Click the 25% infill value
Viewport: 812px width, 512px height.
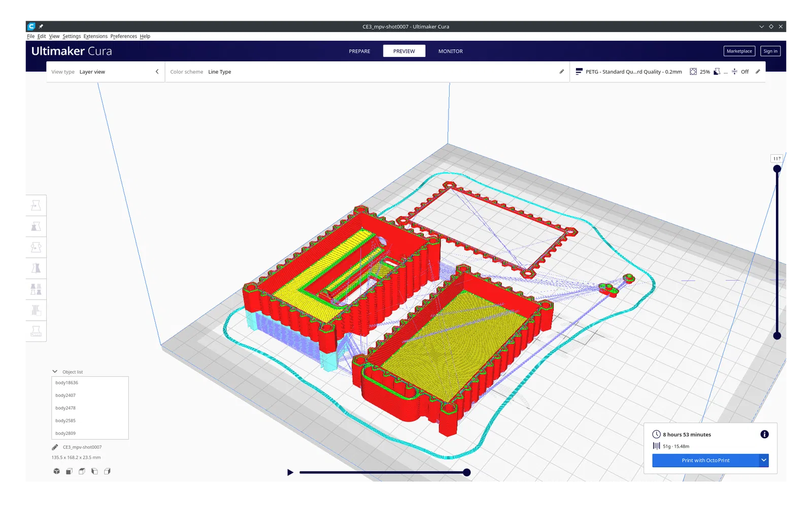pyautogui.click(x=705, y=72)
